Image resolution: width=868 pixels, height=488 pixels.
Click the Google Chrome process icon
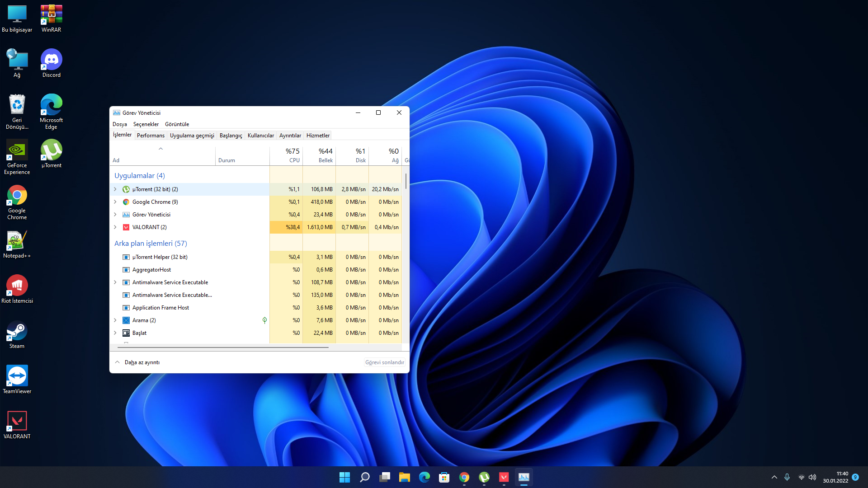[x=126, y=202]
